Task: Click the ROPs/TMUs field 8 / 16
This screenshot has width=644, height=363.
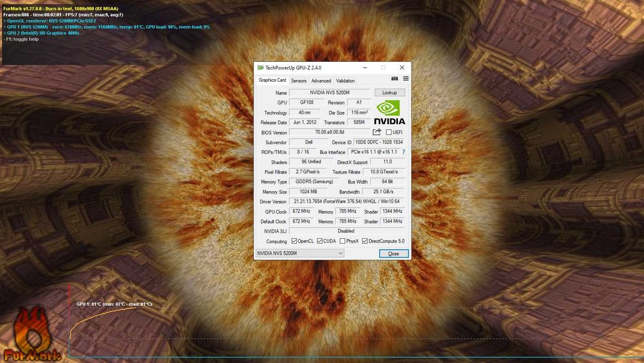Action: (303, 152)
